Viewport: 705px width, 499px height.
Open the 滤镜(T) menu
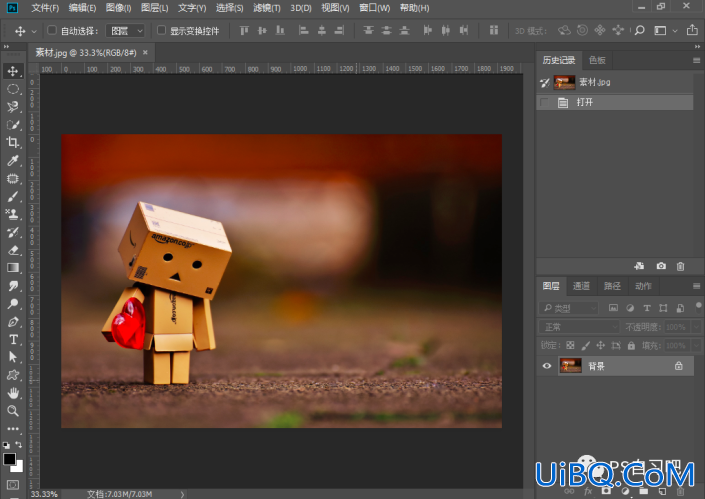tap(267, 8)
